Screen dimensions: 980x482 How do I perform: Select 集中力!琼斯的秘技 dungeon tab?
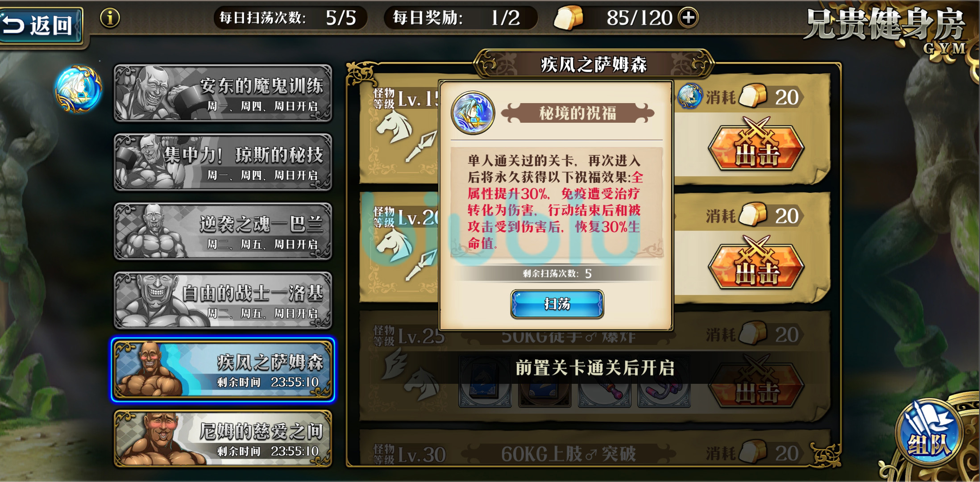(x=223, y=162)
